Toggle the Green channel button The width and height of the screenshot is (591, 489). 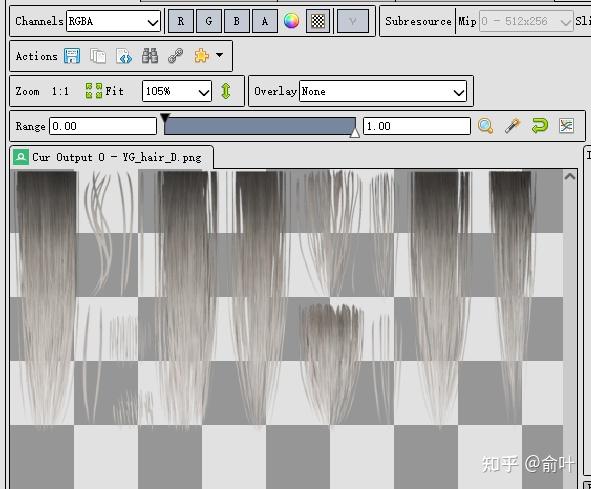[208, 21]
